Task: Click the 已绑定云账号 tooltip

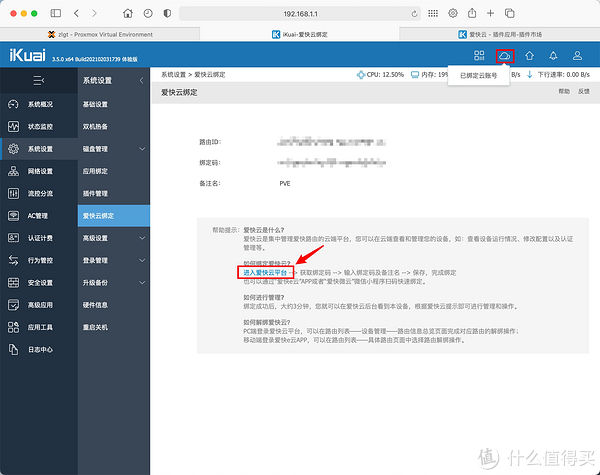Action: [478, 76]
